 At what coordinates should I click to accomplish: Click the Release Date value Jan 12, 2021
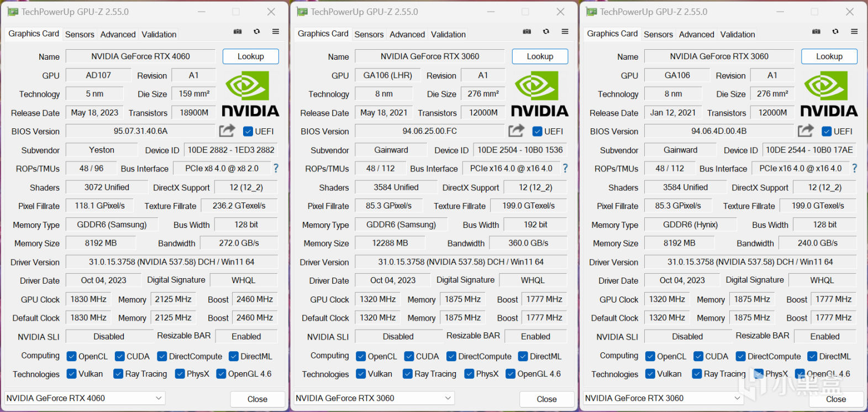(673, 113)
